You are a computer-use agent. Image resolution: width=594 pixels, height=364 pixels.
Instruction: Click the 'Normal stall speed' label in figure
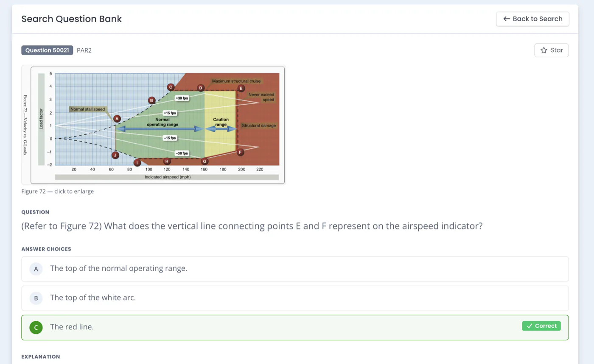87,109
